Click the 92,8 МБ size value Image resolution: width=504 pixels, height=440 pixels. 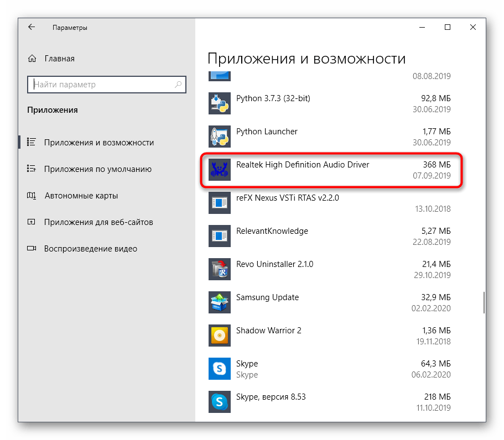(436, 98)
